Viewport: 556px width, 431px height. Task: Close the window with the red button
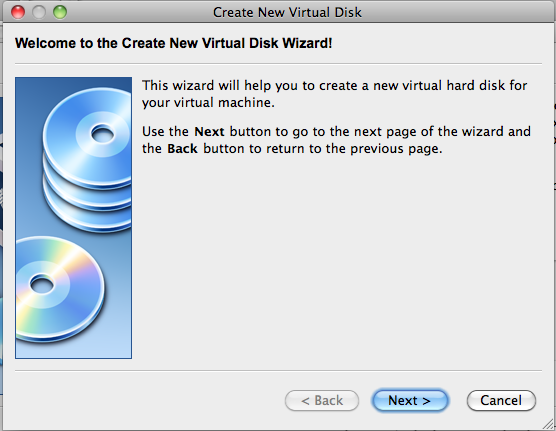tap(18, 12)
